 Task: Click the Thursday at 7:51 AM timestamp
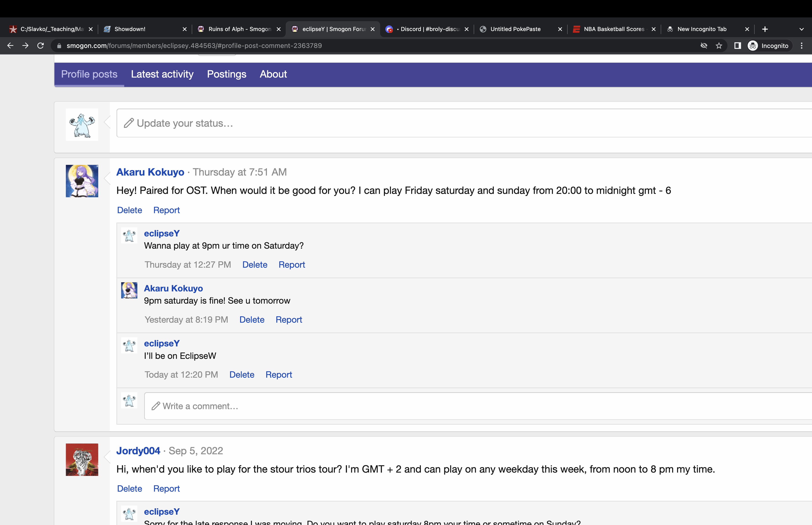(x=240, y=172)
